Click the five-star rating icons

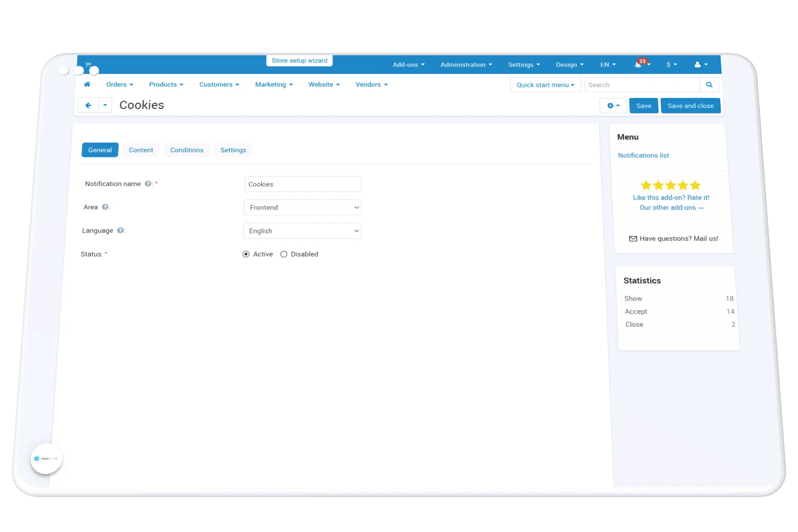pyautogui.click(x=670, y=186)
